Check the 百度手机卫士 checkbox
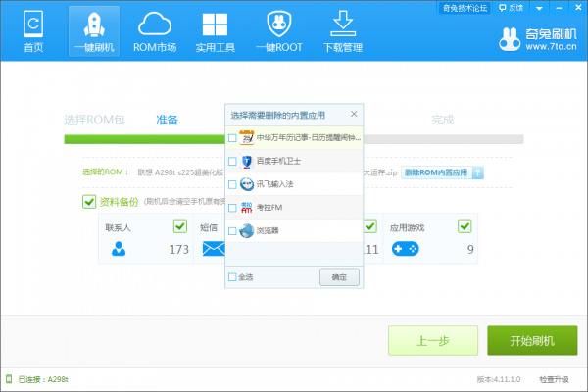The height and width of the screenshot is (392, 588). 232,162
